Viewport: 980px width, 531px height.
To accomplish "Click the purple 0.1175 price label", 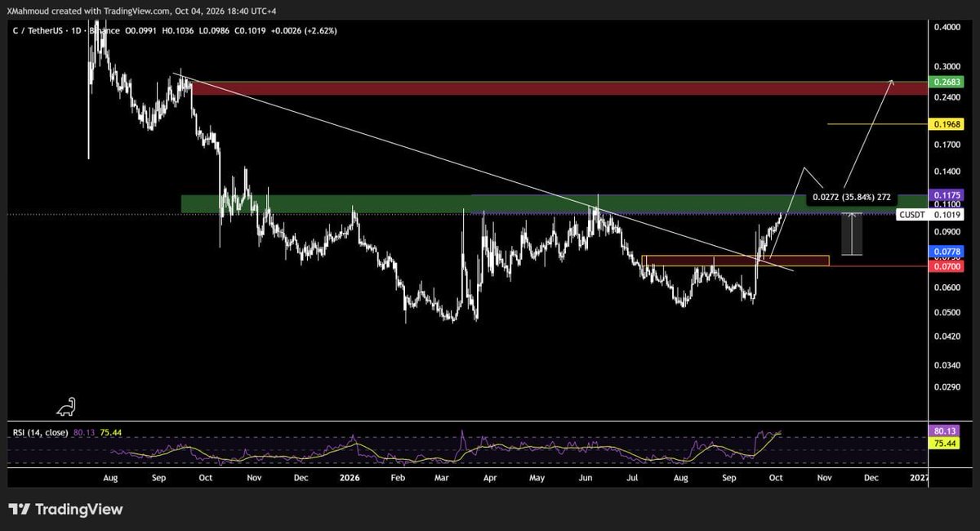I will [x=948, y=195].
